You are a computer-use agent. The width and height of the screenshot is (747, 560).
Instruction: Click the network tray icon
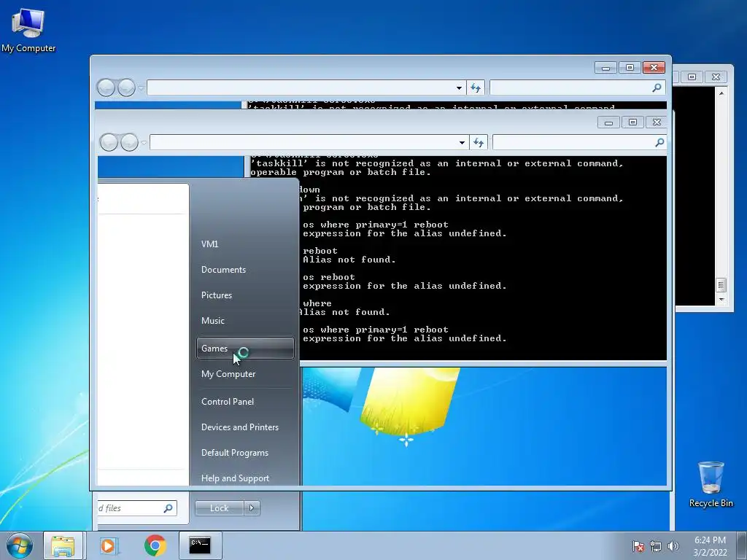tap(656, 546)
